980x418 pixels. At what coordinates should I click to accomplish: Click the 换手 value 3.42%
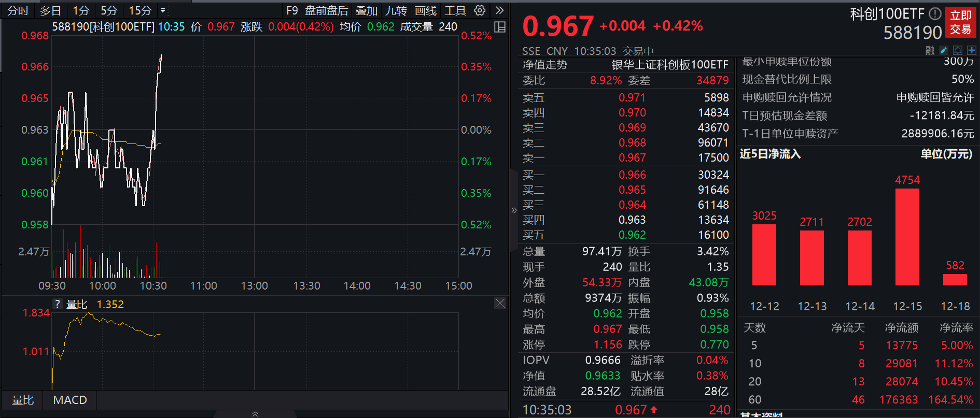tap(713, 251)
